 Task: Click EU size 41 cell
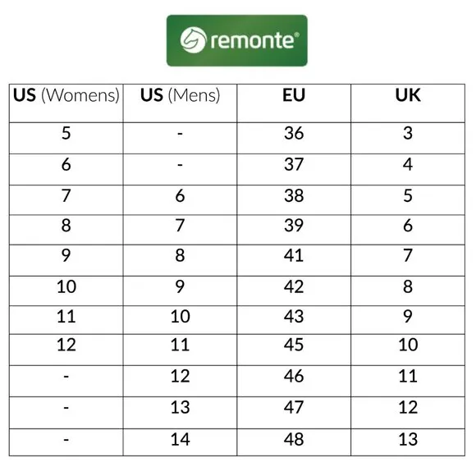(x=294, y=260)
